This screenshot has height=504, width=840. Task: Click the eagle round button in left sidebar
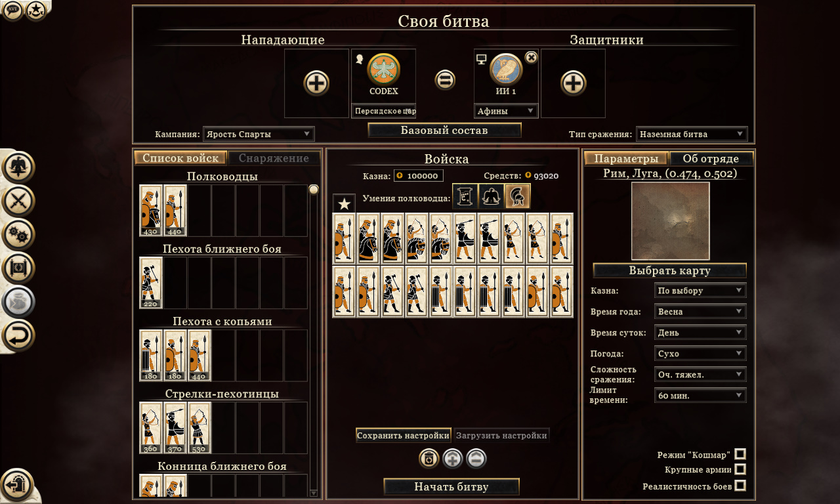[x=18, y=167]
